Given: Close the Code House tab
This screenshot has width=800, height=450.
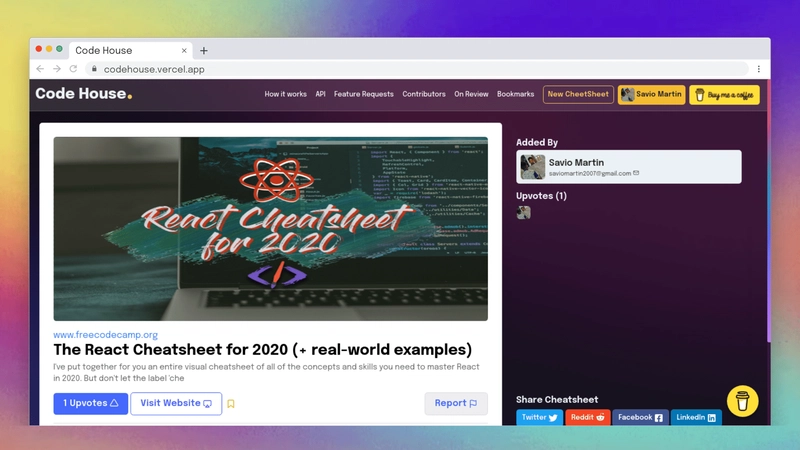Looking at the screenshot, I should (x=184, y=51).
